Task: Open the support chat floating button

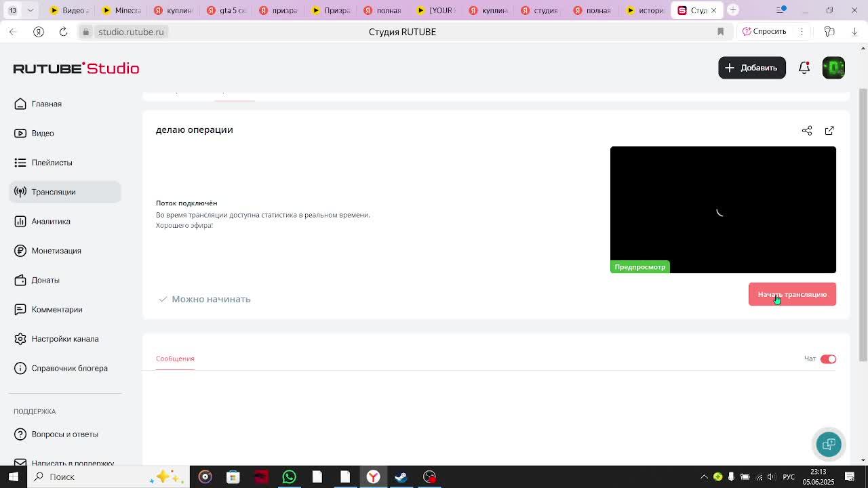Action: (829, 445)
